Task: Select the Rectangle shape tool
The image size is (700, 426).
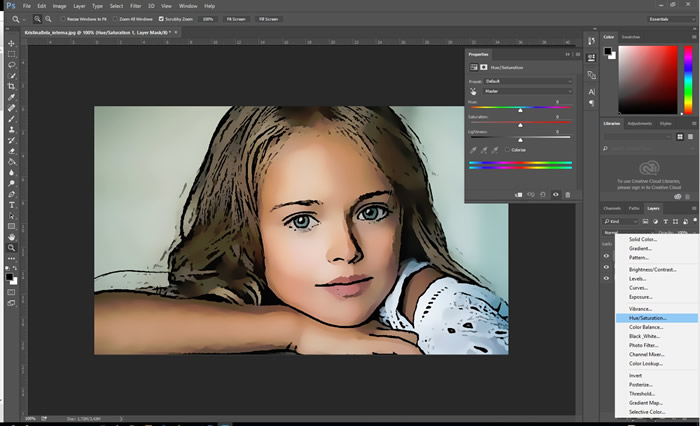Action: tap(12, 226)
